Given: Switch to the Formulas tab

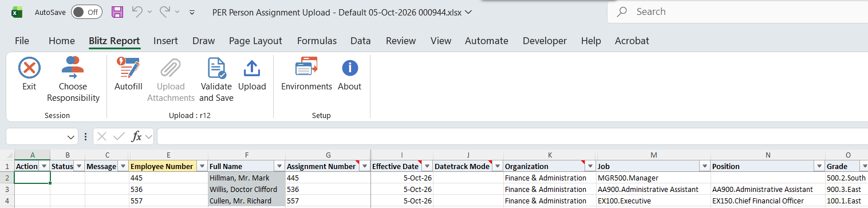Looking at the screenshot, I should [317, 41].
